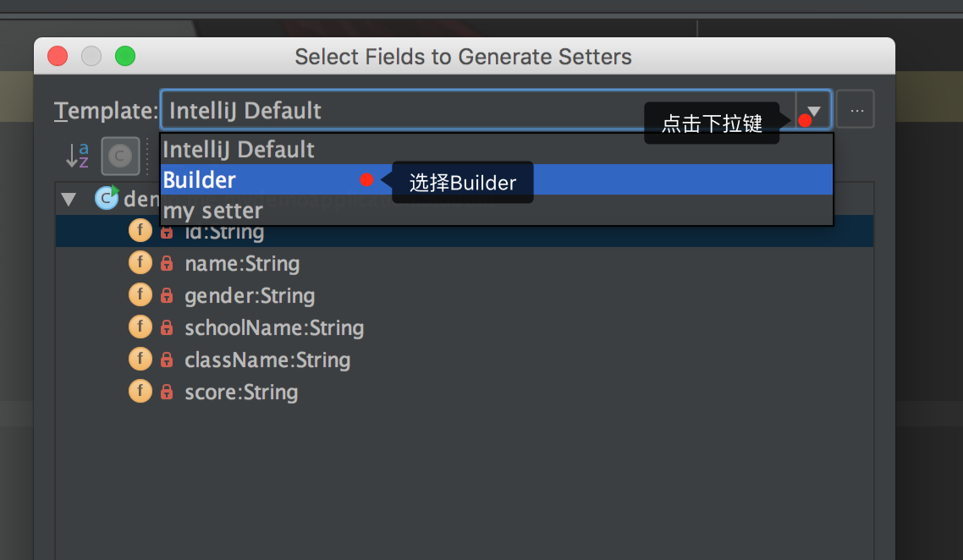Click the field icon beside score:String

coord(140,392)
